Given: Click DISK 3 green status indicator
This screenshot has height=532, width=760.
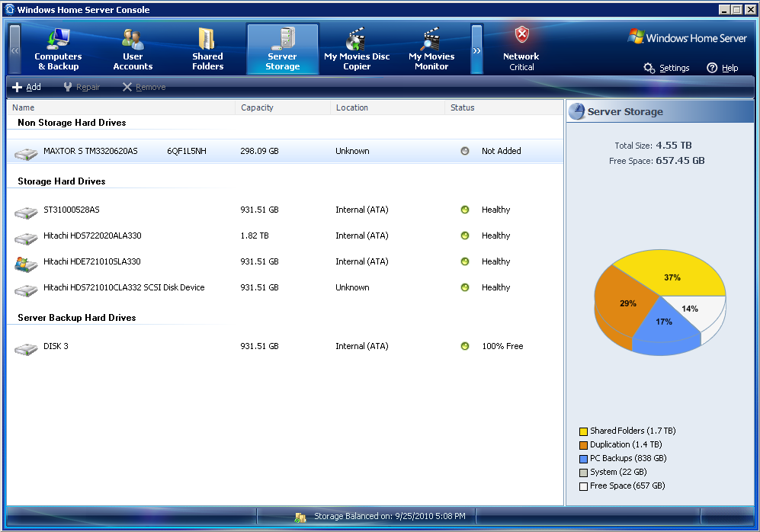Looking at the screenshot, I should [x=465, y=346].
